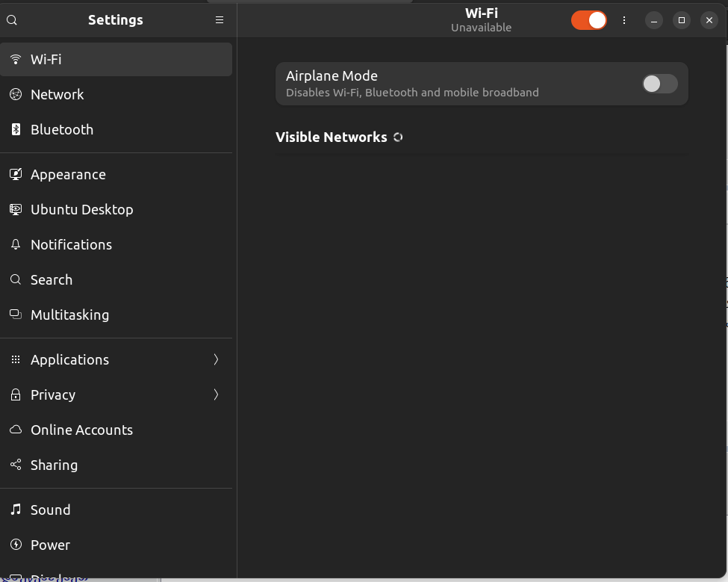Click the Sharing icon in sidebar
The width and height of the screenshot is (728, 582).
pos(16,465)
